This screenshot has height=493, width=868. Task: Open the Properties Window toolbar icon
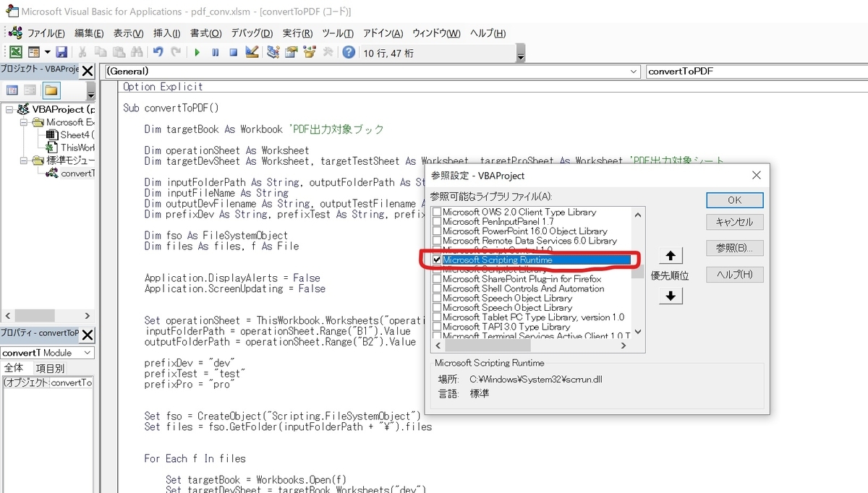tap(292, 52)
